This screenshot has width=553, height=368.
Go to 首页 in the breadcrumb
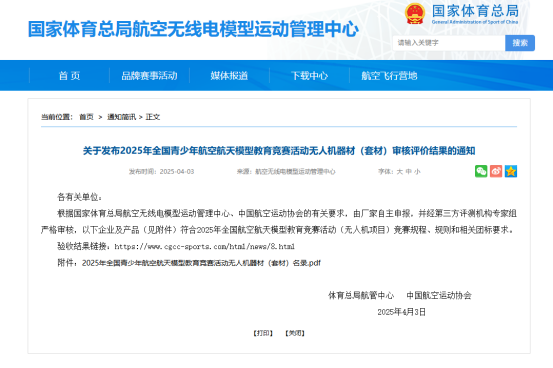[86, 117]
